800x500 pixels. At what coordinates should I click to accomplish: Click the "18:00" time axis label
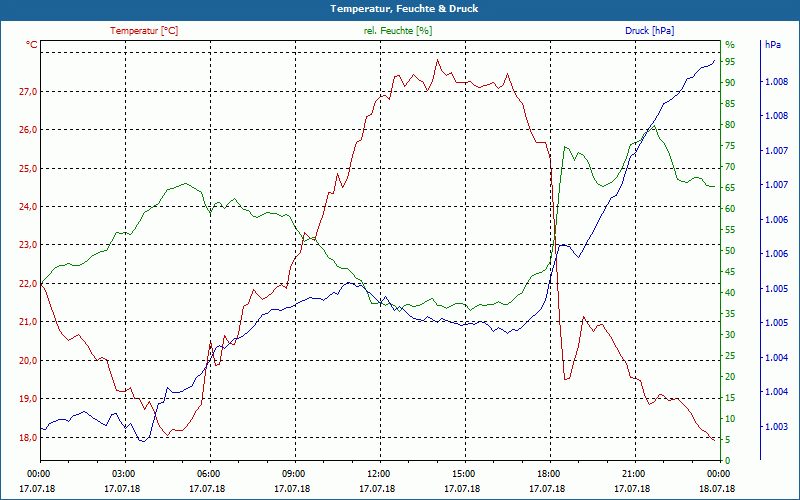coord(548,473)
